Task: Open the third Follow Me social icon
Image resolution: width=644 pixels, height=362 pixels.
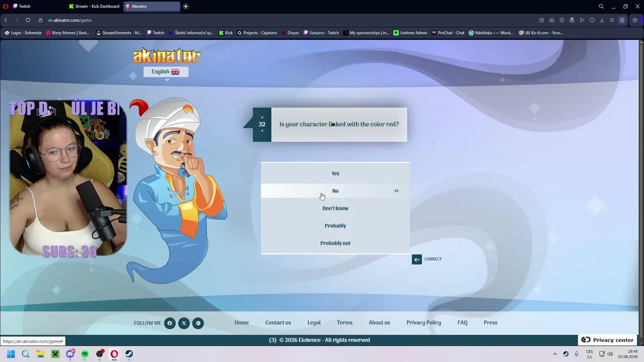Action: [198, 323]
